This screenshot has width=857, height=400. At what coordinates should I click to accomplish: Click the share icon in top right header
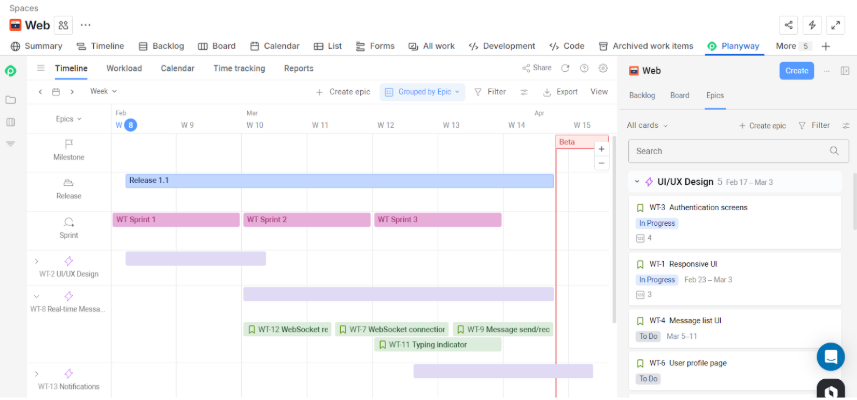[788, 25]
